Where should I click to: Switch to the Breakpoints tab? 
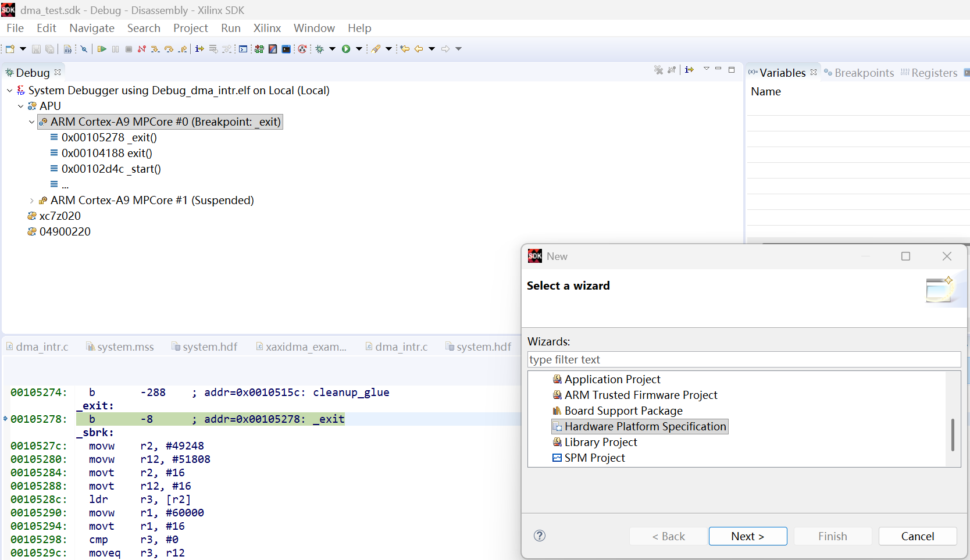tap(859, 73)
